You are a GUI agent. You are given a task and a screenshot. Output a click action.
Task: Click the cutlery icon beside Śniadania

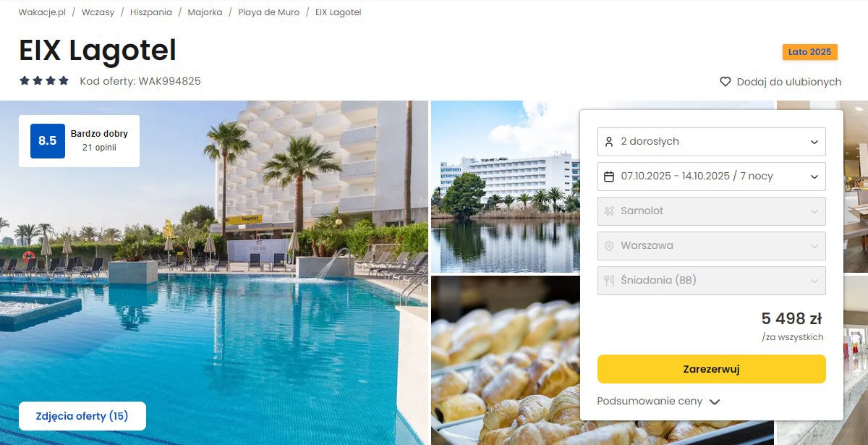pyautogui.click(x=609, y=281)
